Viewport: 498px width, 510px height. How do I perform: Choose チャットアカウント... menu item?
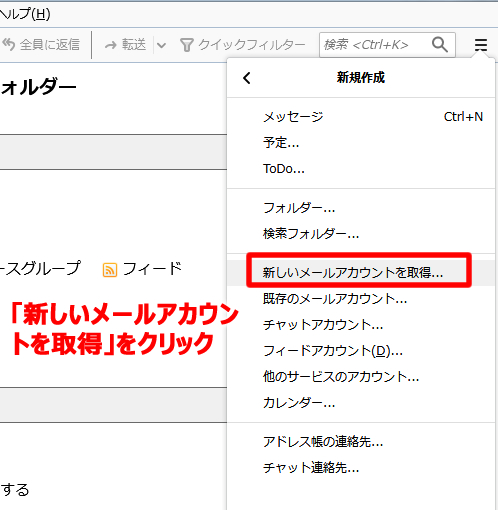pos(361,325)
